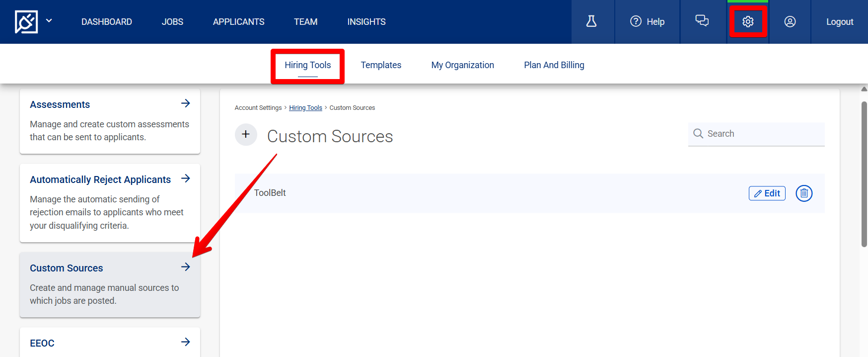
Task: Follow the Hiring Tools breadcrumb link
Action: (x=305, y=108)
